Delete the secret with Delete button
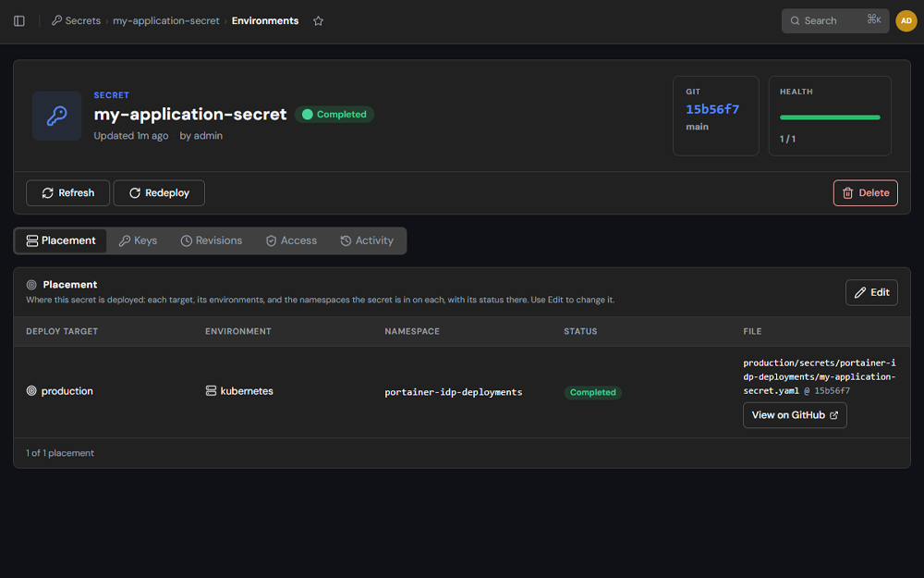This screenshot has width=924, height=578. click(865, 193)
